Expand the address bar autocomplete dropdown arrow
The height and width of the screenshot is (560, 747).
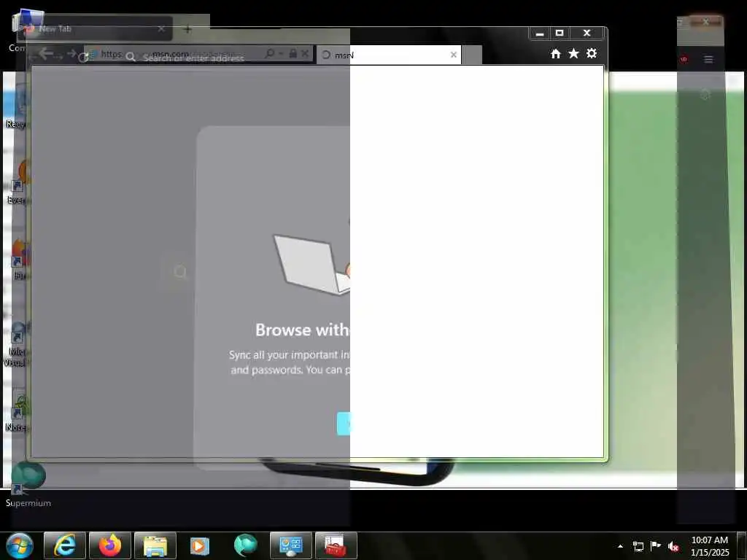pos(281,54)
